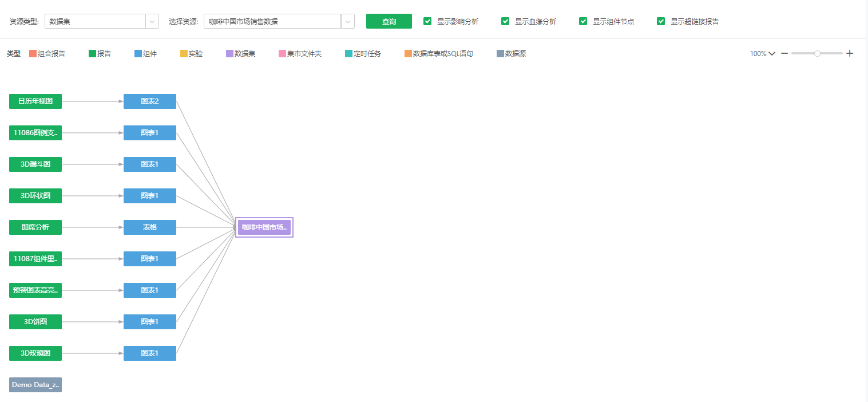Click the zoom out minus icon

click(x=784, y=53)
